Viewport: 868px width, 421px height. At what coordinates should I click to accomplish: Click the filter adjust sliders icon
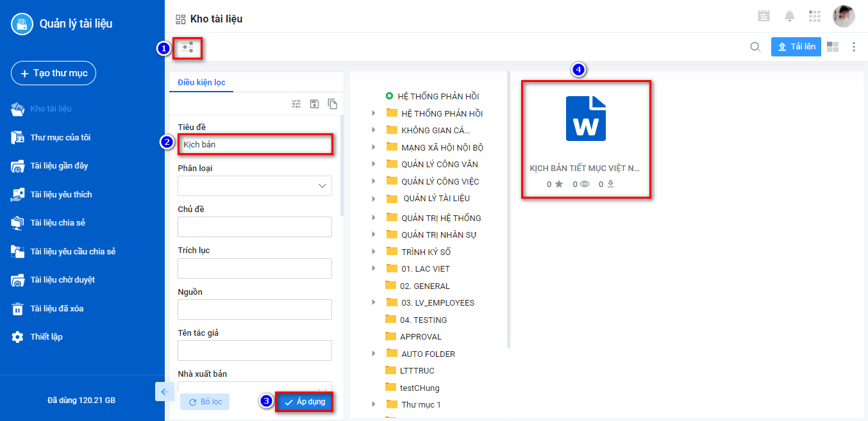[296, 104]
